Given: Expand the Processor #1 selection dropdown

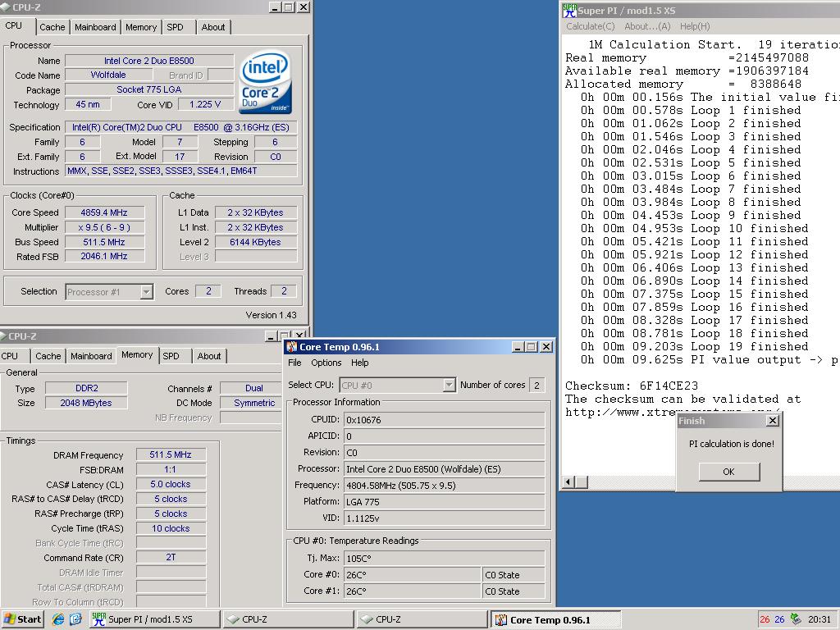Looking at the screenshot, I should [146, 292].
